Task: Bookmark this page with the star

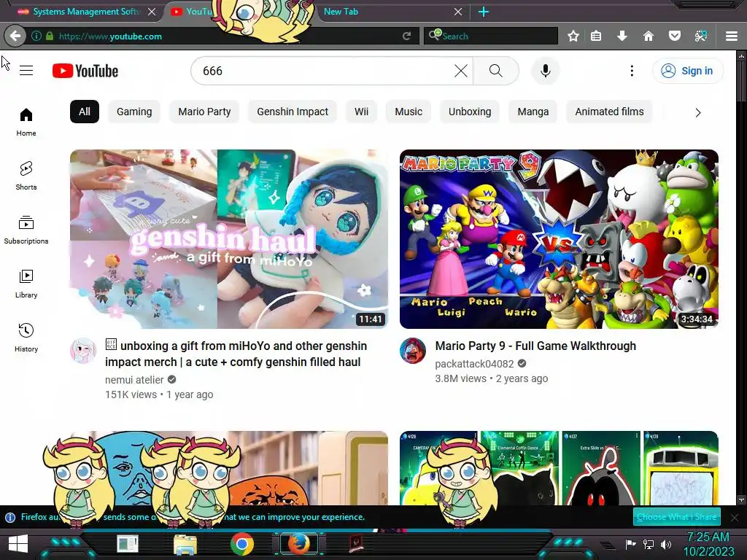Action: (x=573, y=36)
